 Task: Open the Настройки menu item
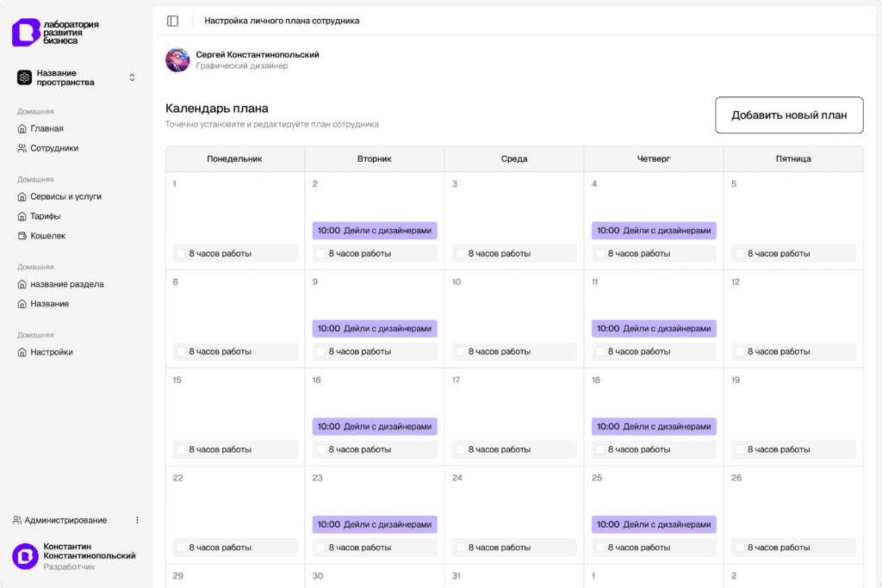point(51,352)
